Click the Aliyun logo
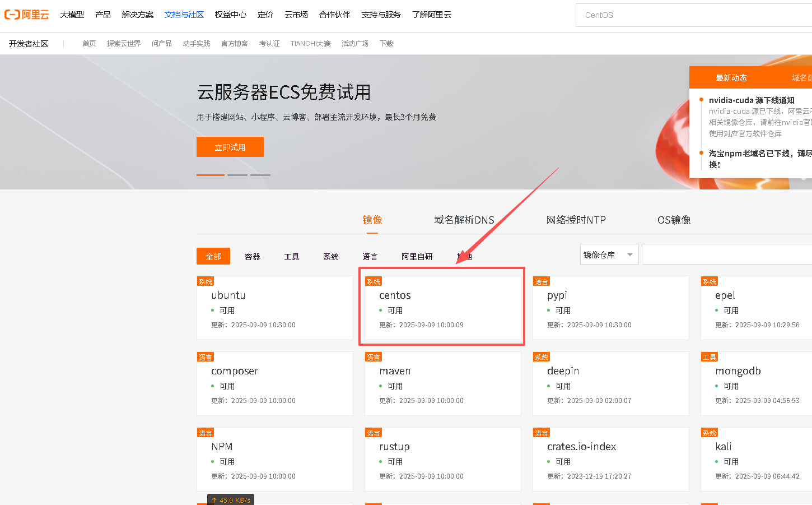This screenshot has width=812, height=505. pos(27,15)
